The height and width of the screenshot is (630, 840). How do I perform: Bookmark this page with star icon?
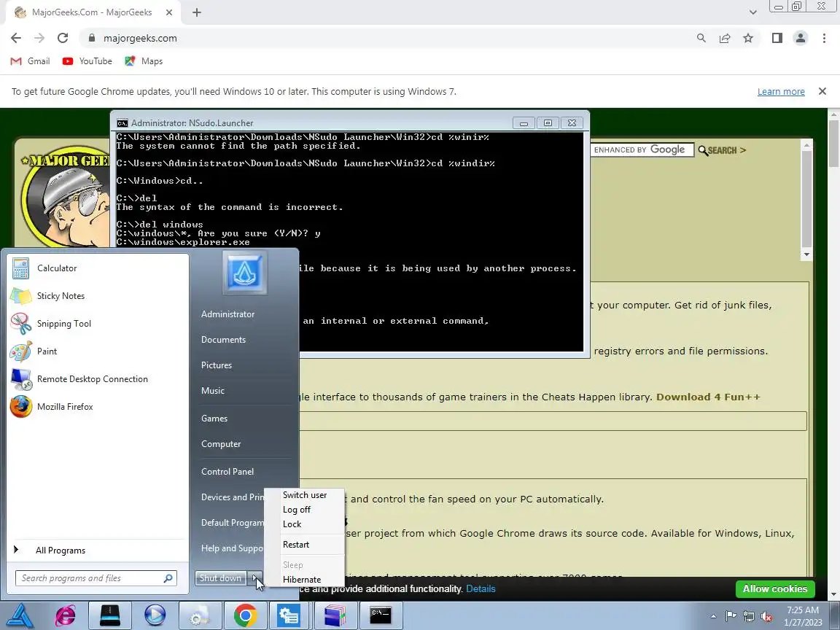coord(748,38)
